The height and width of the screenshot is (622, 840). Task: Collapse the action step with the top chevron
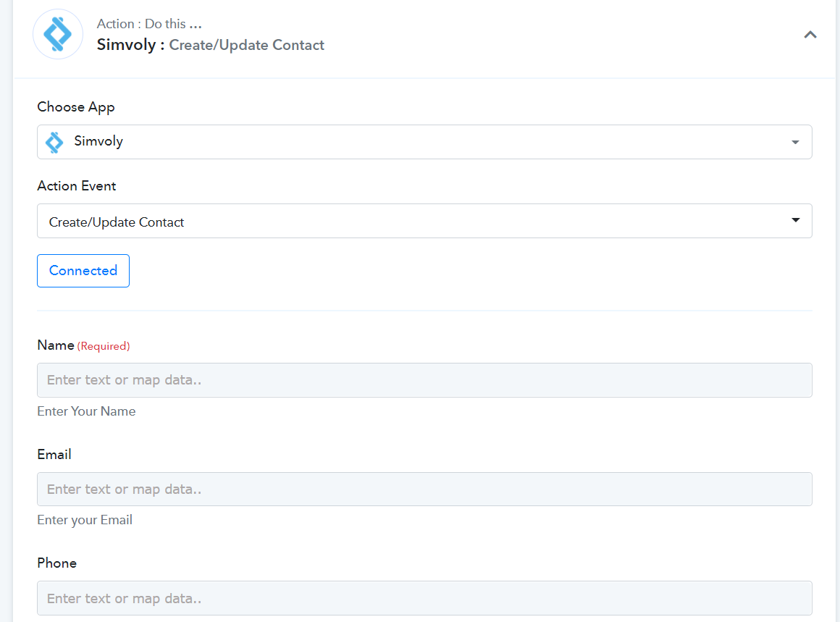[810, 35]
